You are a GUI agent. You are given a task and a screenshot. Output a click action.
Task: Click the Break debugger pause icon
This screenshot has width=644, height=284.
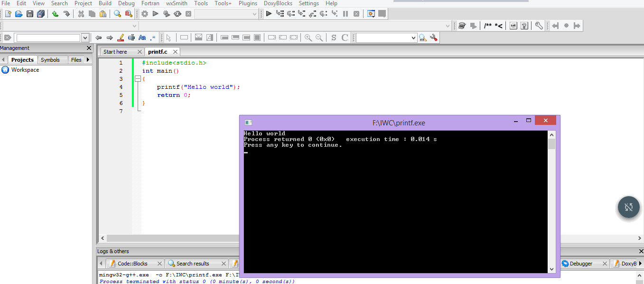pyautogui.click(x=345, y=14)
